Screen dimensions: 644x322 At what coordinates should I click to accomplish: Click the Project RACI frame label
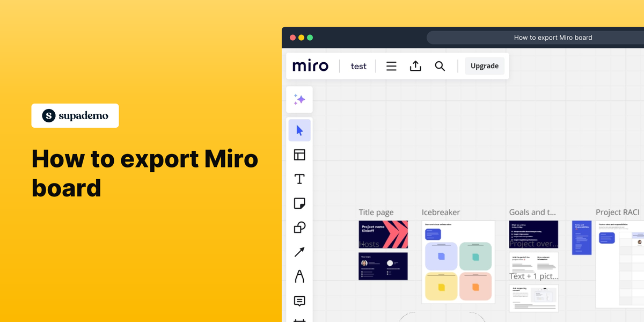617,213
